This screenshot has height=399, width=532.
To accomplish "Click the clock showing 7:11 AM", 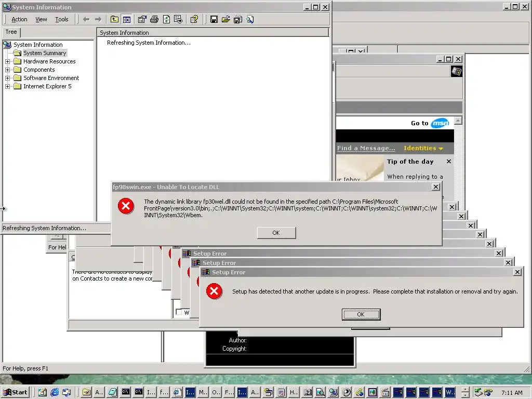I will 512,393.
